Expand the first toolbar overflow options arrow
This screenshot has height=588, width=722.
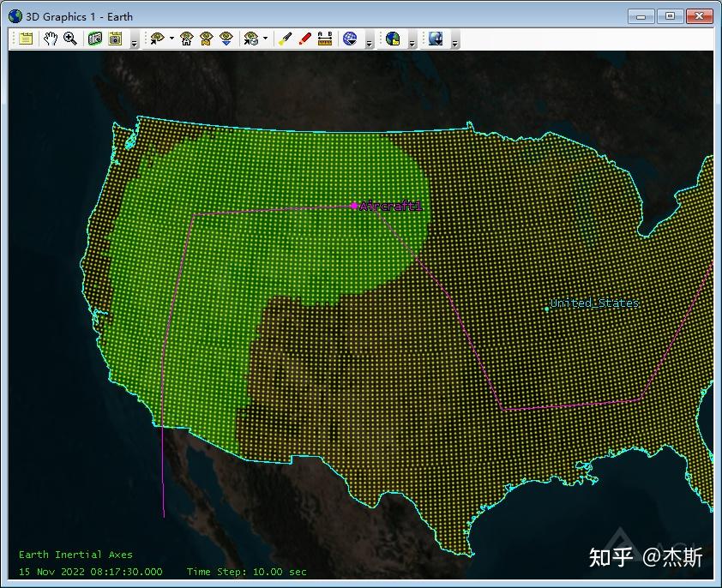[x=135, y=42]
